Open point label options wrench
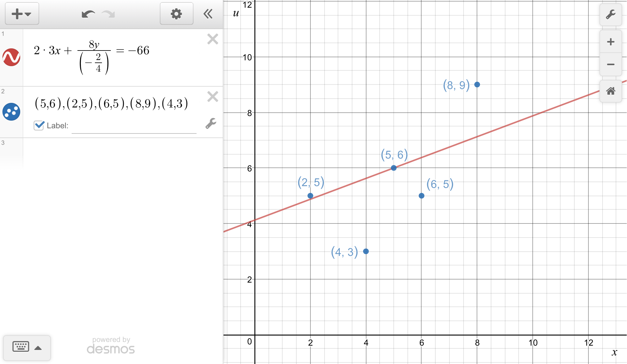 pos(211,123)
